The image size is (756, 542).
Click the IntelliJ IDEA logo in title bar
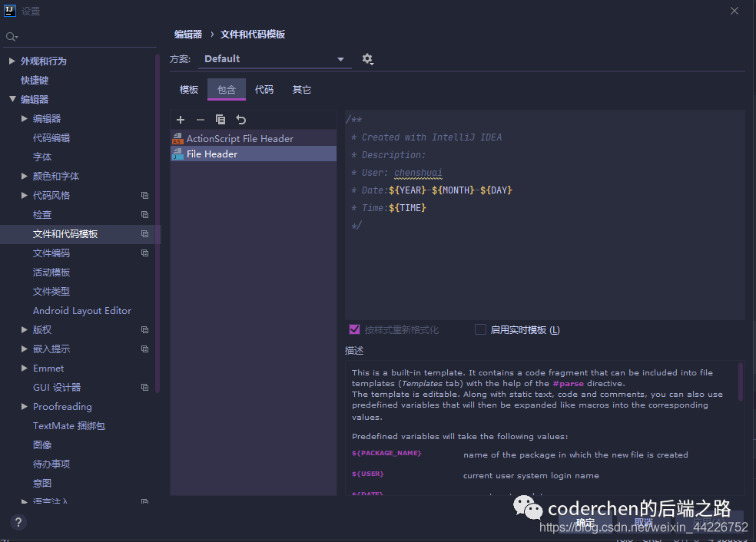pos(10,11)
